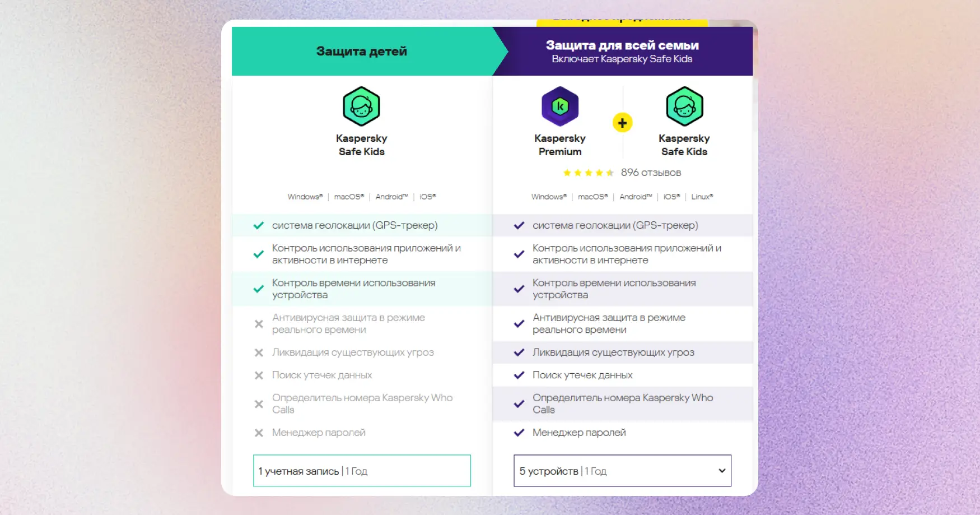Expand the 1 учетная запись plan selector
The width and height of the screenshot is (980, 515).
pyautogui.click(x=361, y=471)
